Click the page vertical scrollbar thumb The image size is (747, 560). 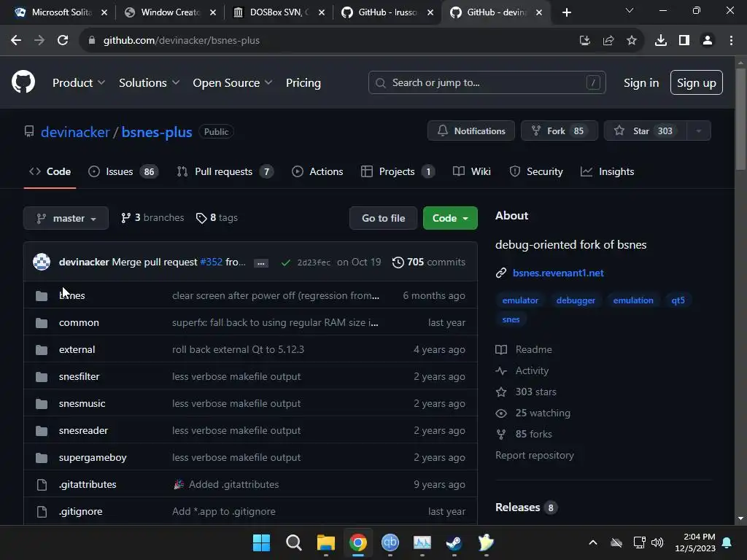point(740,119)
